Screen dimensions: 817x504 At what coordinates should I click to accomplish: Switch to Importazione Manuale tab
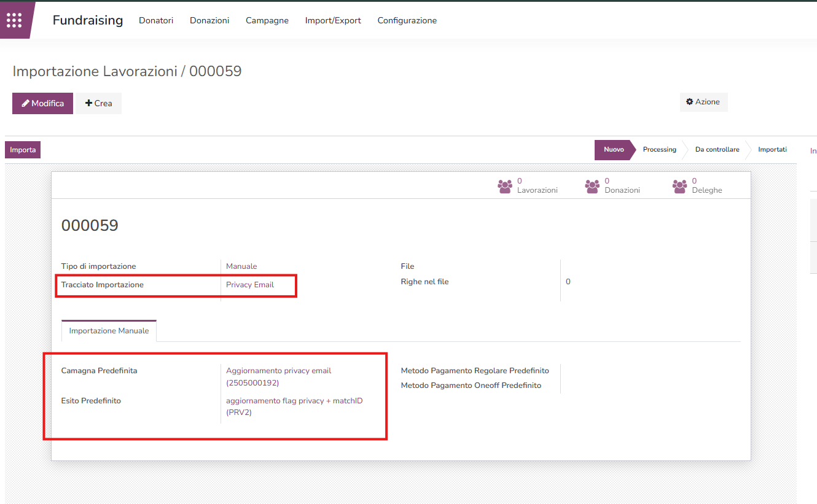pyautogui.click(x=109, y=331)
